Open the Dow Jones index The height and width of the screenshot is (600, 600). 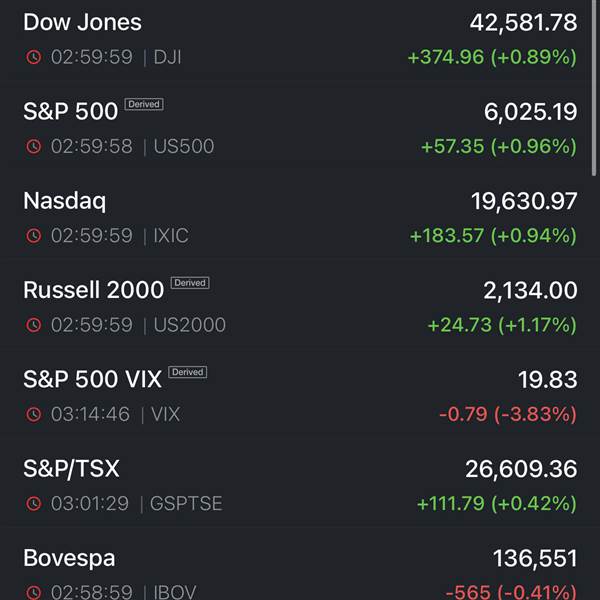pos(300,39)
